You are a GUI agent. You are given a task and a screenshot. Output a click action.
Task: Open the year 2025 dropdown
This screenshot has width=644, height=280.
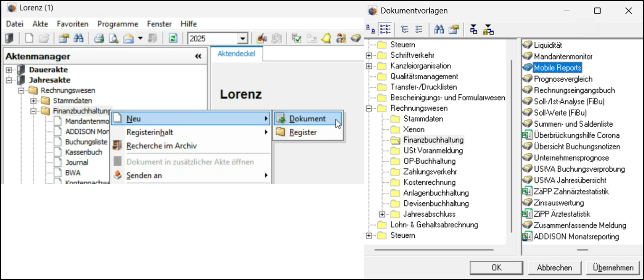tap(243, 39)
